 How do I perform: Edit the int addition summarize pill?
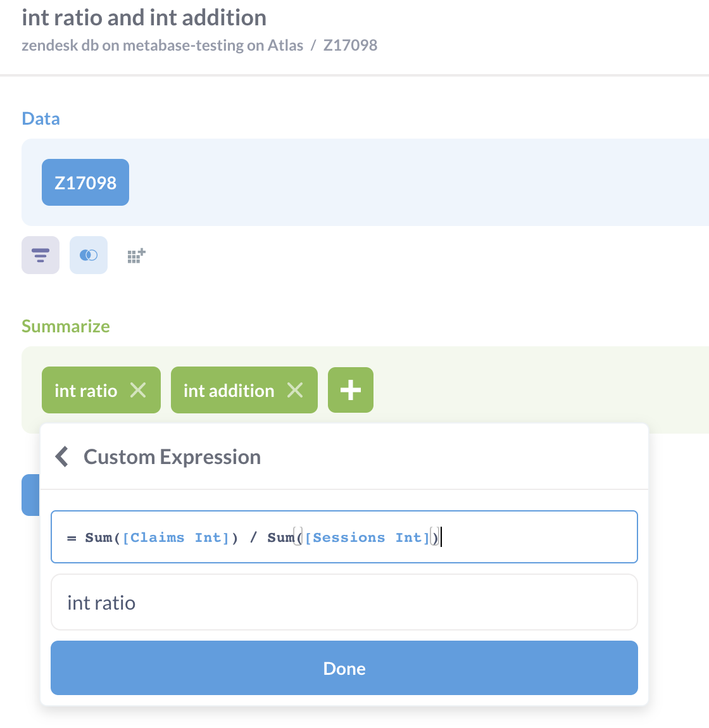click(227, 390)
